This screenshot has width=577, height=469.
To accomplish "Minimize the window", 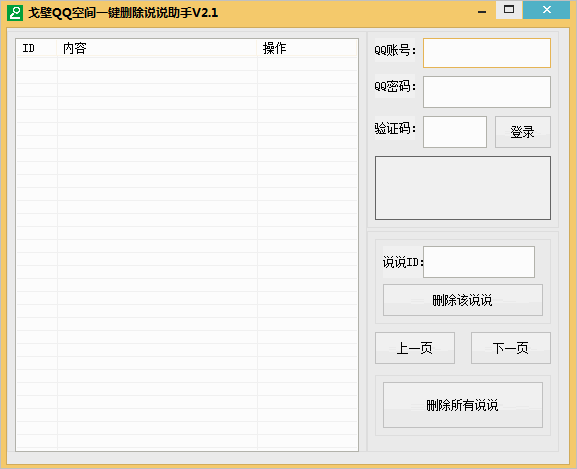I will click(482, 12).
